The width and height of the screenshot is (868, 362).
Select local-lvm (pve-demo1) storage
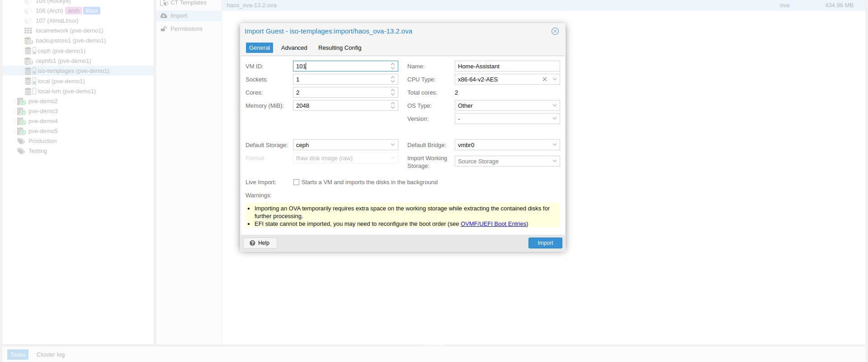[66, 91]
